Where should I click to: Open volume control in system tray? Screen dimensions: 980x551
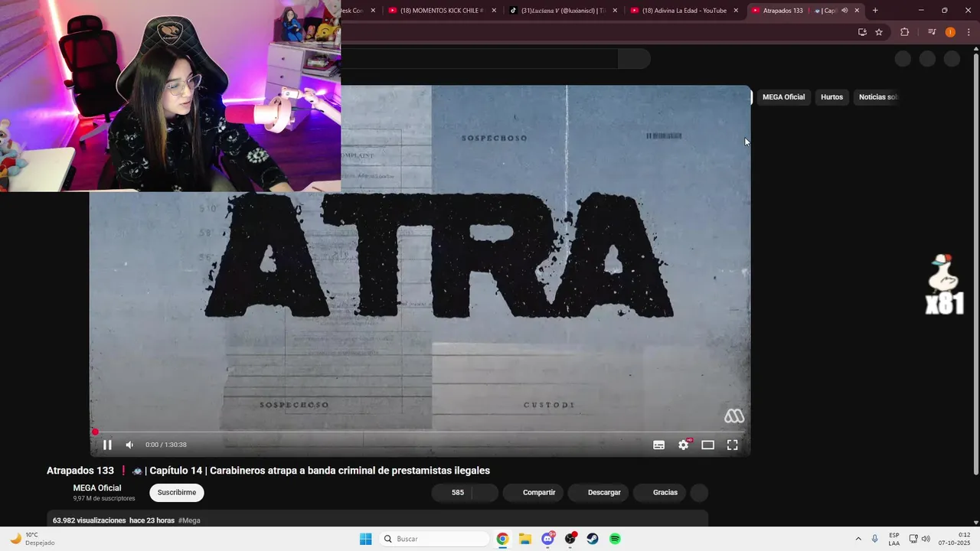click(x=926, y=539)
